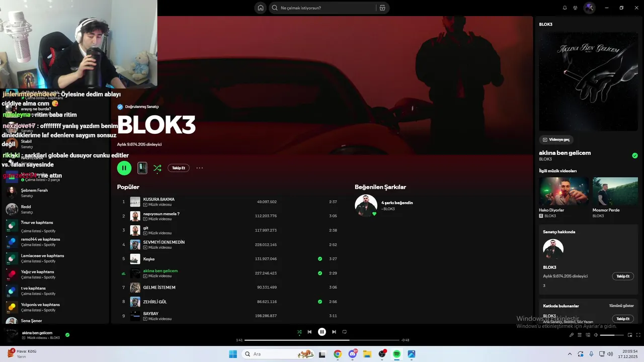Open t ve kaphtans playlist
This screenshot has width=644, height=362.
(x=57, y=291)
